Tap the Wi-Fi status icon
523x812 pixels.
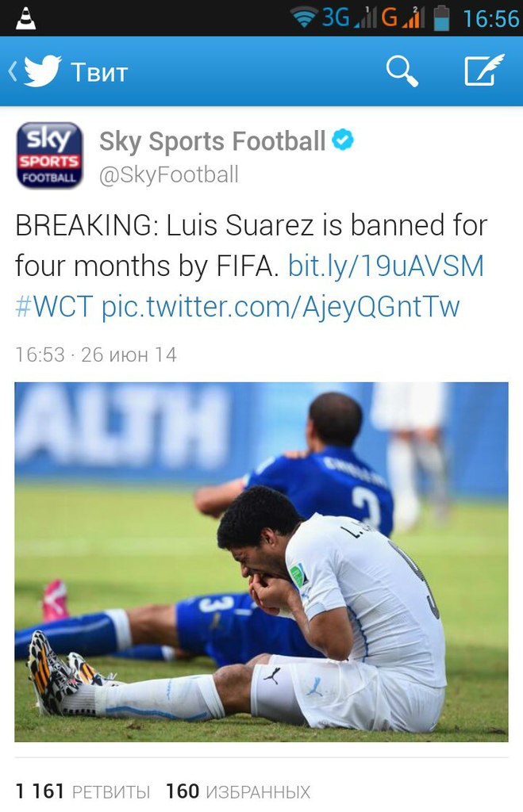tap(304, 17)
